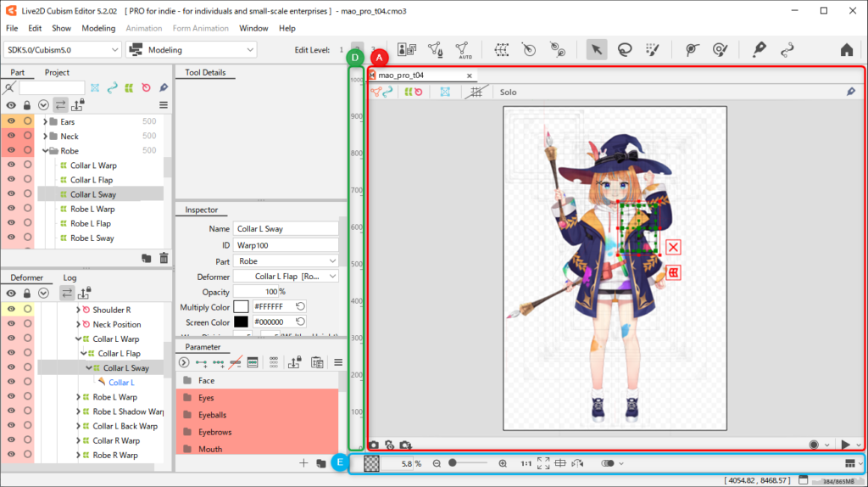Image resolution: width=868 pixels, height=487 pixels.
Task: Hide Shoulder R in Deformer palette
Action: (11, 309)
